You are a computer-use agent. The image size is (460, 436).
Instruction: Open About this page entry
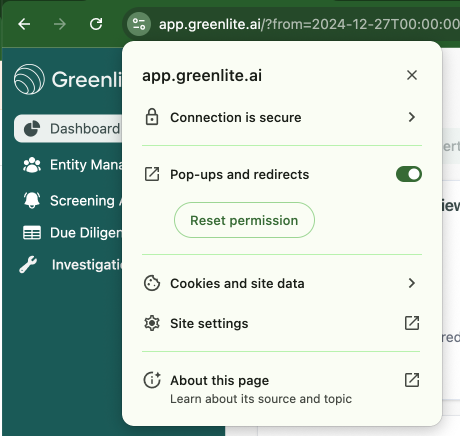282,388
